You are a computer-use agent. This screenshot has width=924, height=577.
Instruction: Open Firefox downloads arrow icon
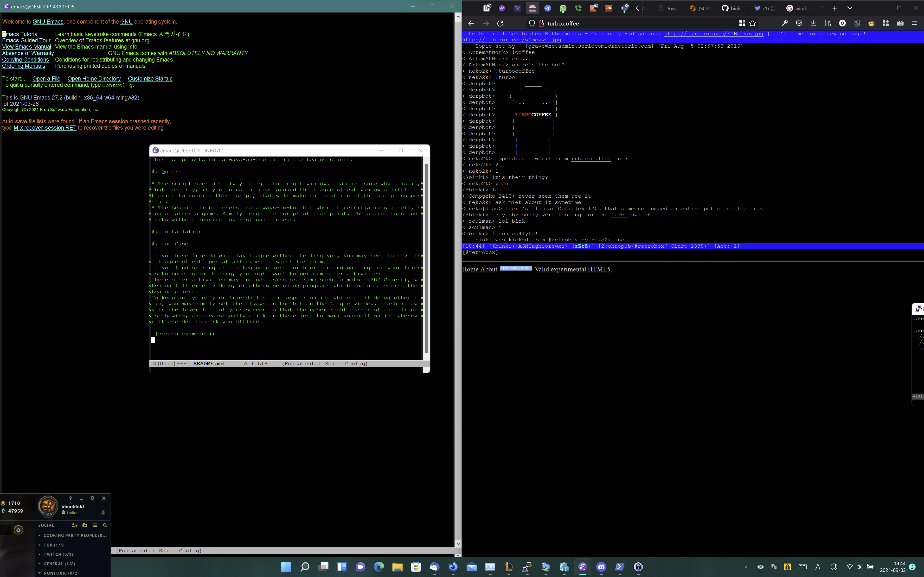click(x=813, y=23)
